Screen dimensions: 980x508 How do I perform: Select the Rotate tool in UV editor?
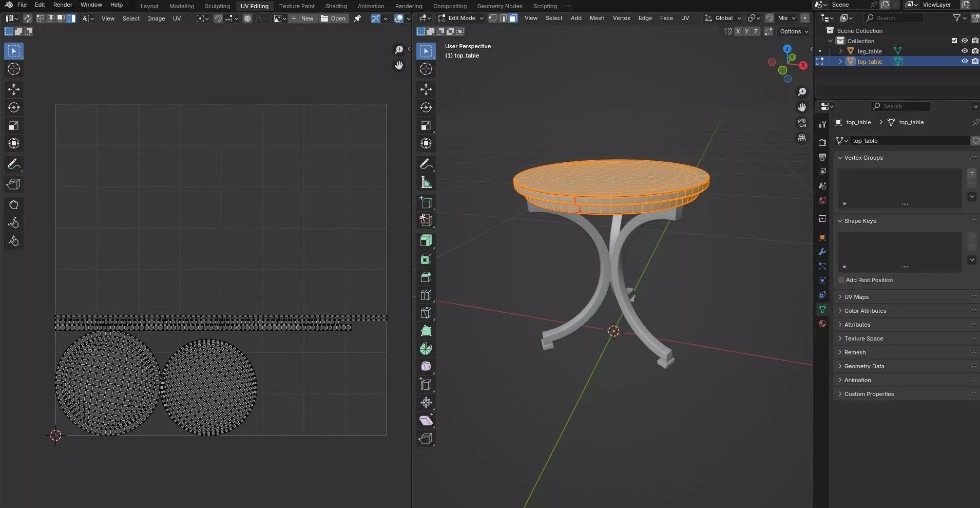tap(14, 107)
